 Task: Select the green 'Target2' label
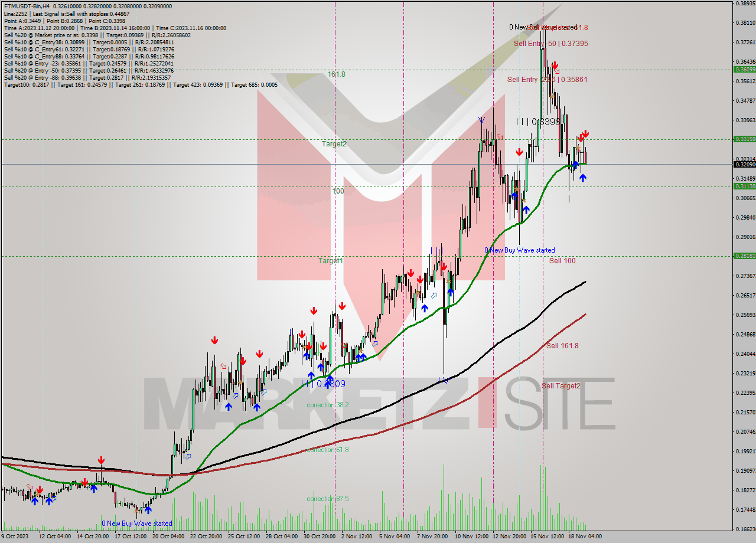pyautogui.click(x=334, y=143)
